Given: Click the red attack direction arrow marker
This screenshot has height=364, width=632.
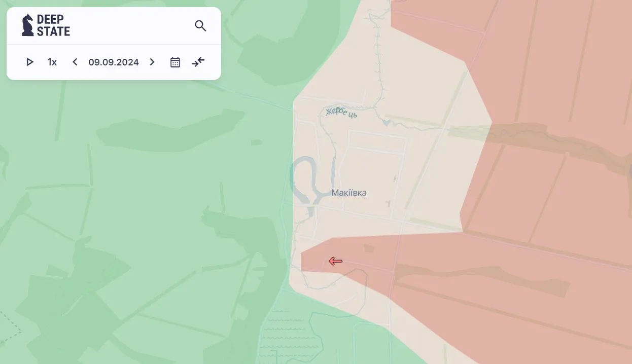Looking at the screenshot, I should [335, 261].
